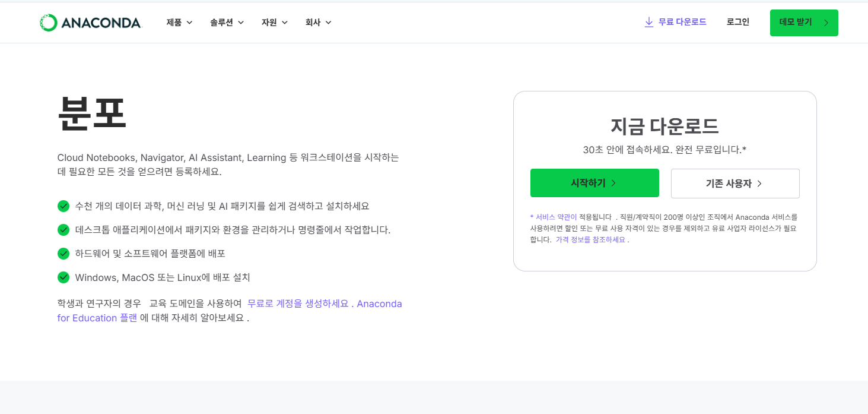Click green checkmark beside 수천 개의 데이터 과학
The height and width of the screenshot is (414, 868).
pyautogui.click(x=63, y=206)
